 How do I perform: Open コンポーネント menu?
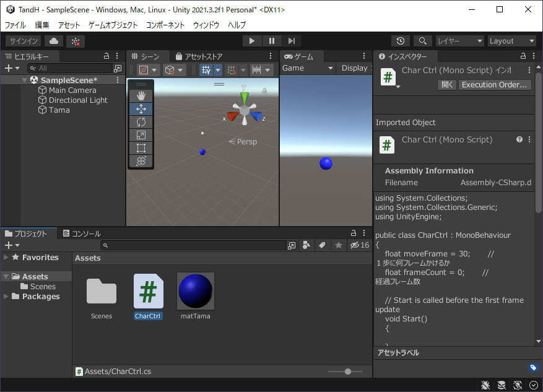tap(165, 25)
